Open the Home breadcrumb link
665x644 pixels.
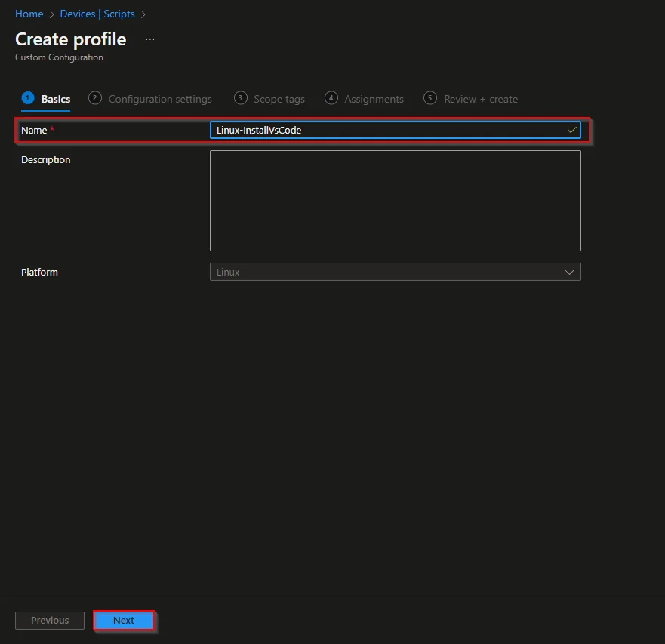[29, 14]
